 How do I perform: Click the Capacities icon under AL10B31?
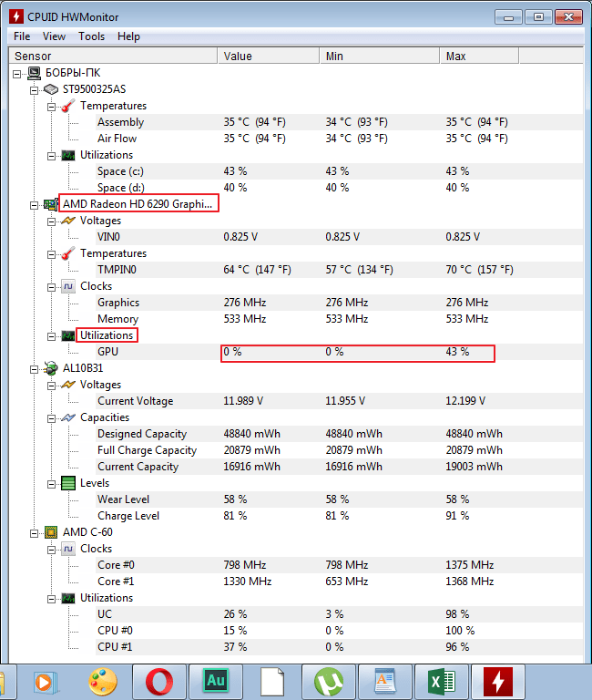pyautogui.click(x=68, y=417)
